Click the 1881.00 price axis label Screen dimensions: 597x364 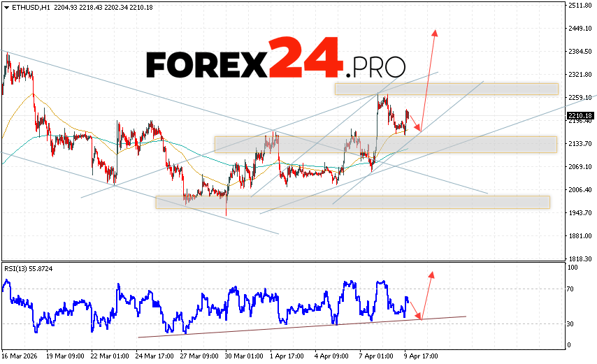tap(581, 236)
